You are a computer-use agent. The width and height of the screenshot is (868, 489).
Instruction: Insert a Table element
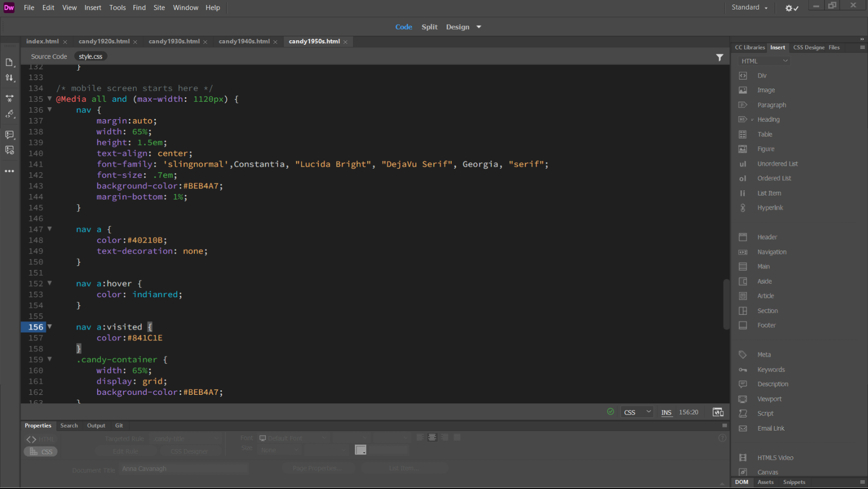(x=764, y=134)
